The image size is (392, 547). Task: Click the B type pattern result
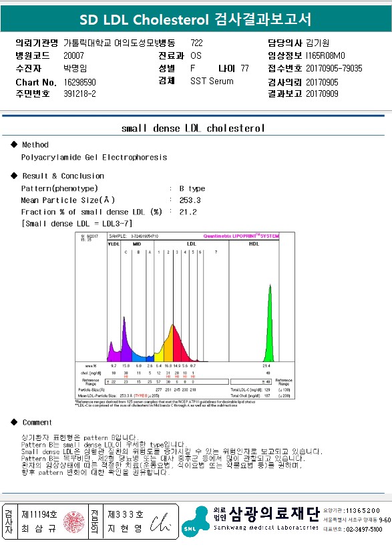click(192, 188)
